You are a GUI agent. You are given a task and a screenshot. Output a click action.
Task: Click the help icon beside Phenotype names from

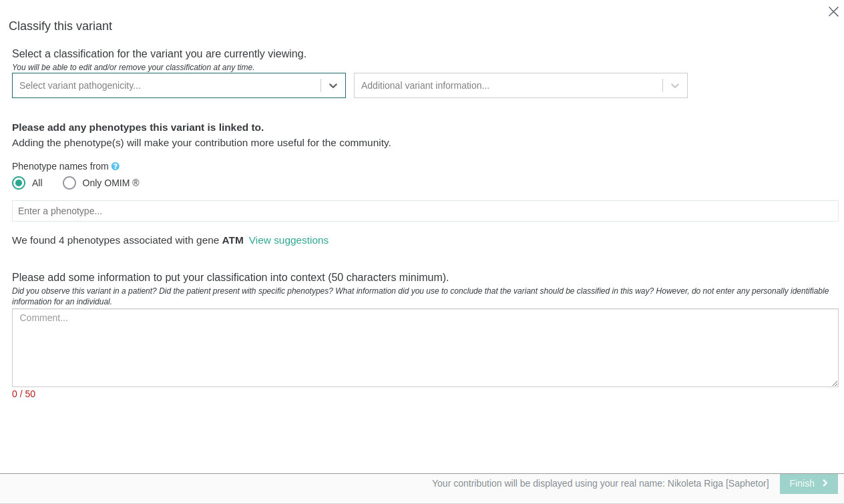click(x=116, y=166)
